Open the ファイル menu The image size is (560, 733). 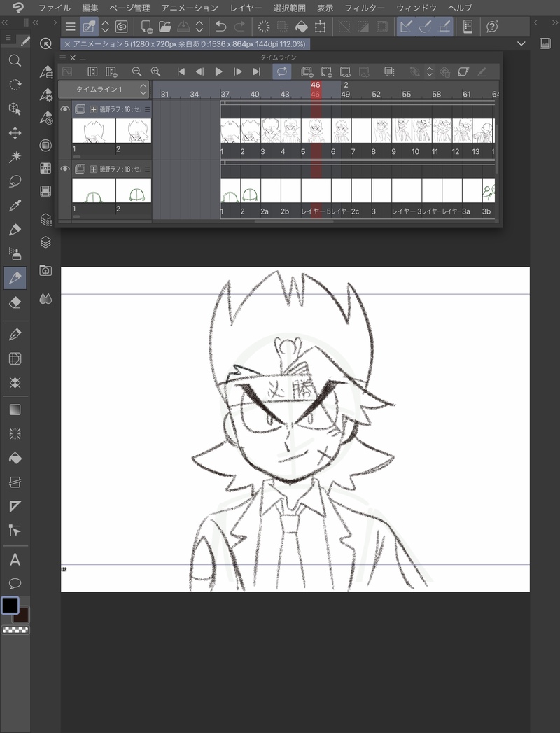pyautogui.click(x=54, y=8)
